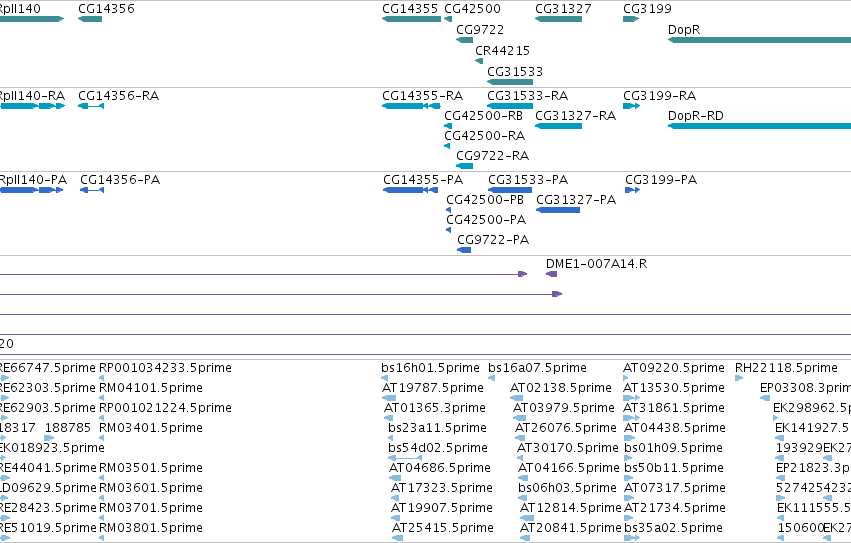The width and height of the screenshot is (851, 543).
Task: Click the AT19907.5prime EST label
Action: click(x=442, y=508)
